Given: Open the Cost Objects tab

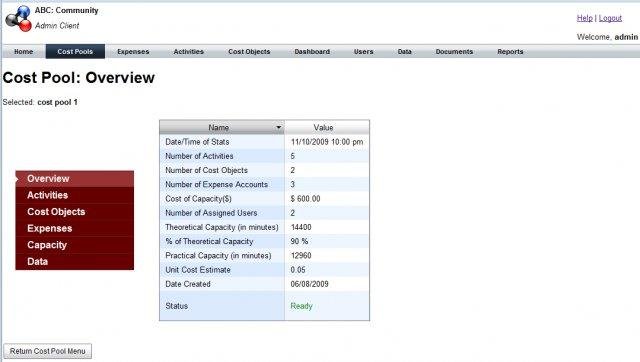Looking at the screenshot, I should [249, 51].
